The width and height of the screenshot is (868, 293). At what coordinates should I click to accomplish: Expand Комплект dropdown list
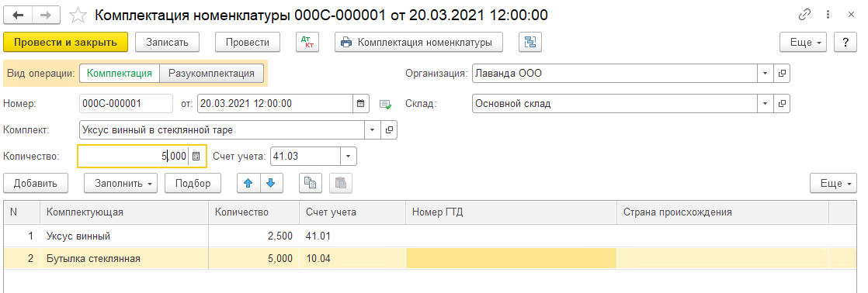point(372,130)
